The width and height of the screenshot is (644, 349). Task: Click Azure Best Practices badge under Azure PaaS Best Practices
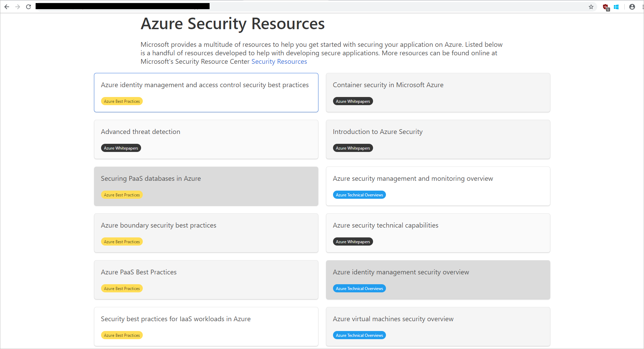click(122, 288)
